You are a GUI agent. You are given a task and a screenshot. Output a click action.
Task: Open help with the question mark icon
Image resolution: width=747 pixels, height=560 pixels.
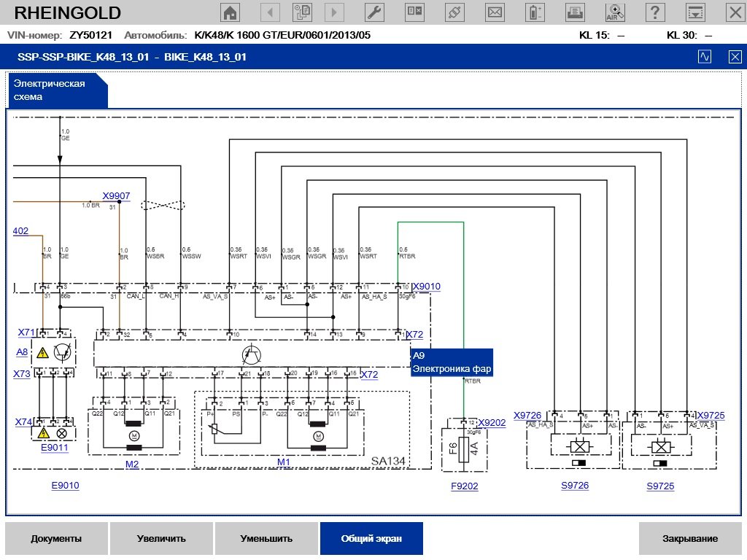(656, 12)
